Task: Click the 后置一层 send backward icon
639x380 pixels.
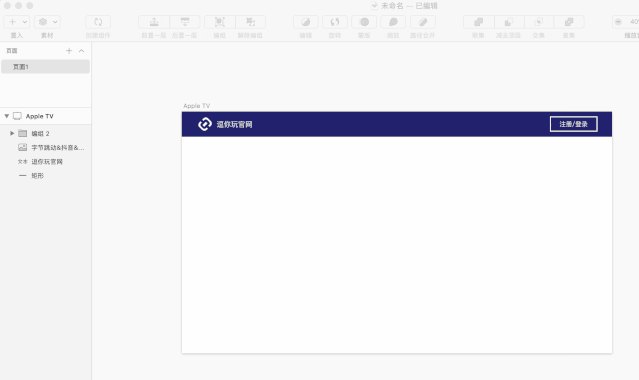Action: (x=185, y=22)
